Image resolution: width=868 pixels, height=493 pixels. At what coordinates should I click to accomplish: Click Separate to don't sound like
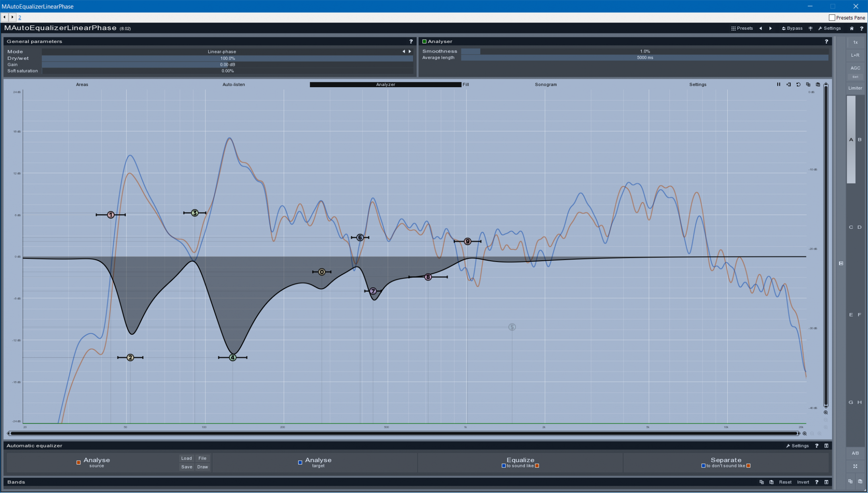point(726,462)
